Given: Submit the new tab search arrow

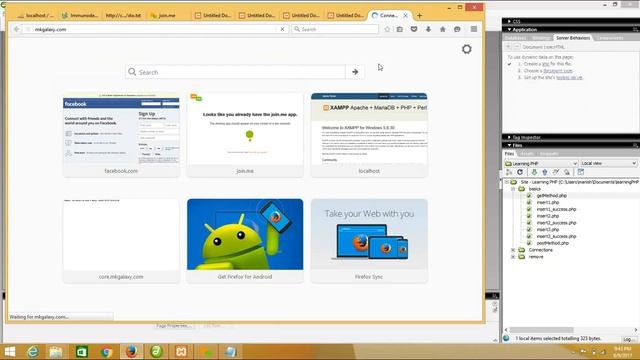Looking at the screenshot, I should coord(355,72).
